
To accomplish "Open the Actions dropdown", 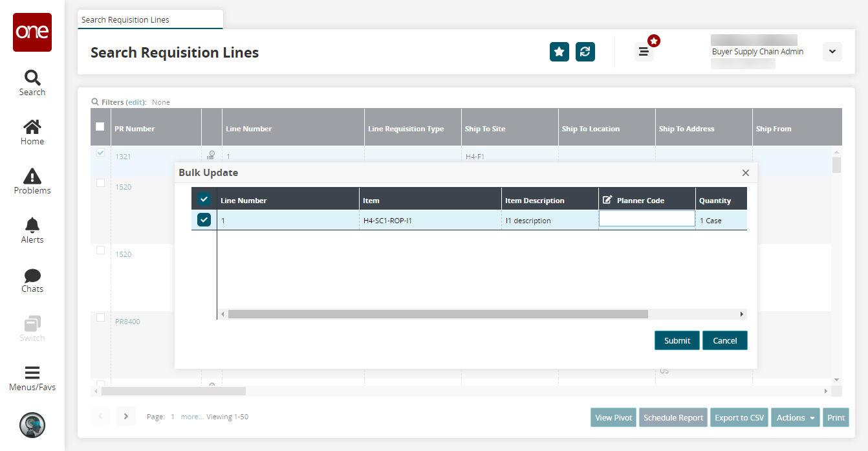I will click(x=796, y=417).
